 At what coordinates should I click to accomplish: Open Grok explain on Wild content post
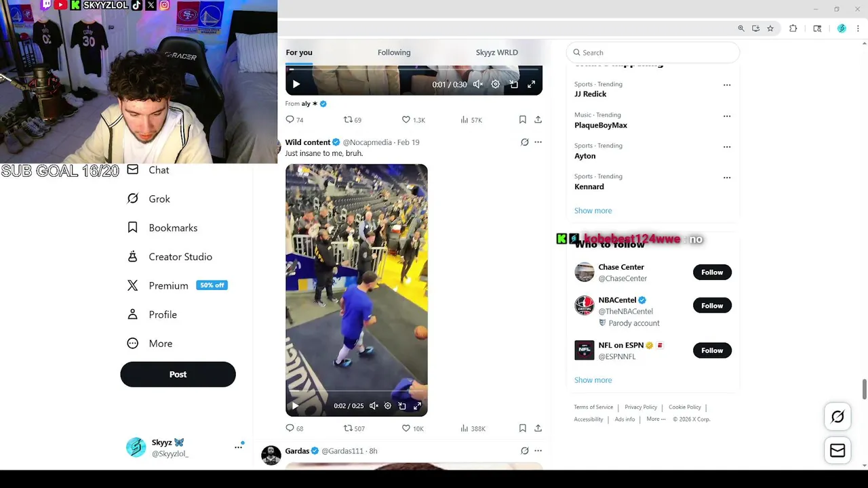(x=524, y=142)
